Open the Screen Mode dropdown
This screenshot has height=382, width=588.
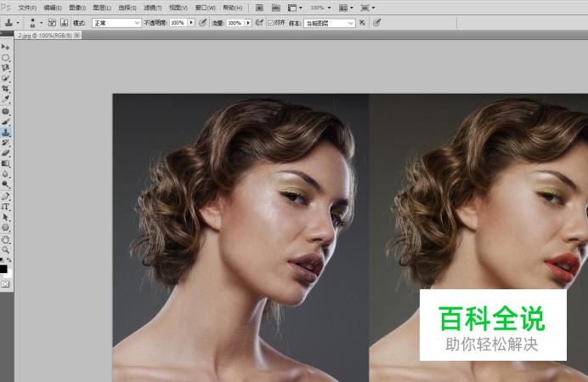pyautogui.click(x=367, y=8)
